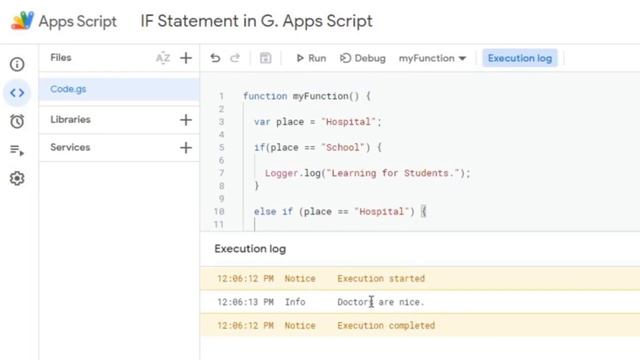The width and height of the screenshot is (640, 360).
Task: Open the Code.gs file
Action: tap(119, 89)
